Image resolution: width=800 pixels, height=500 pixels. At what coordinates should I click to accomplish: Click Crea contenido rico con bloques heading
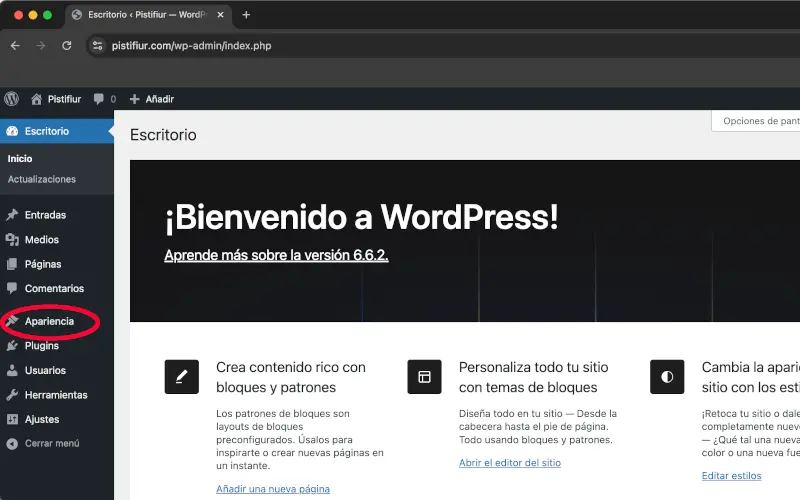pyautogui.click(x=291, y=377)
